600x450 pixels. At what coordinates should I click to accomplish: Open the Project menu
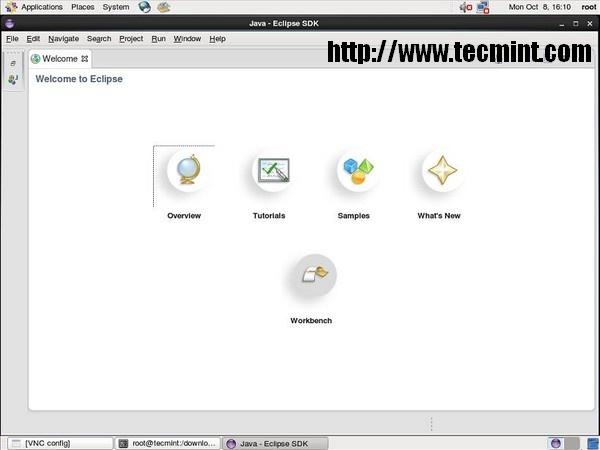click(131, 39)
